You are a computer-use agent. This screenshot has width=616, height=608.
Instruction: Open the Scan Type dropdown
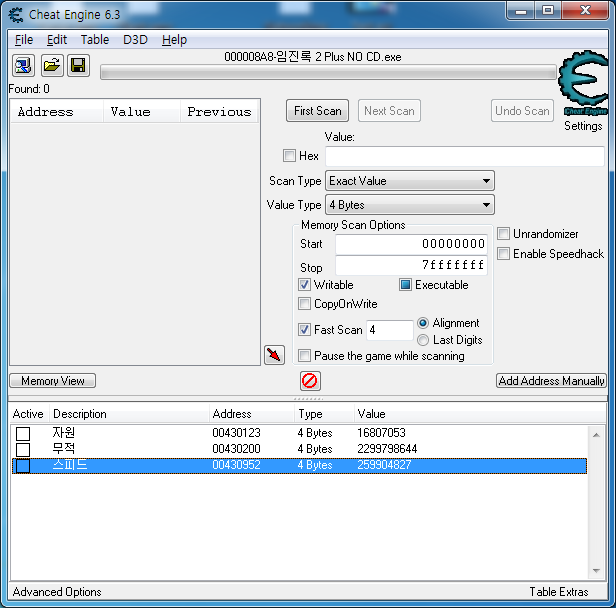click(x=410, y=181)
